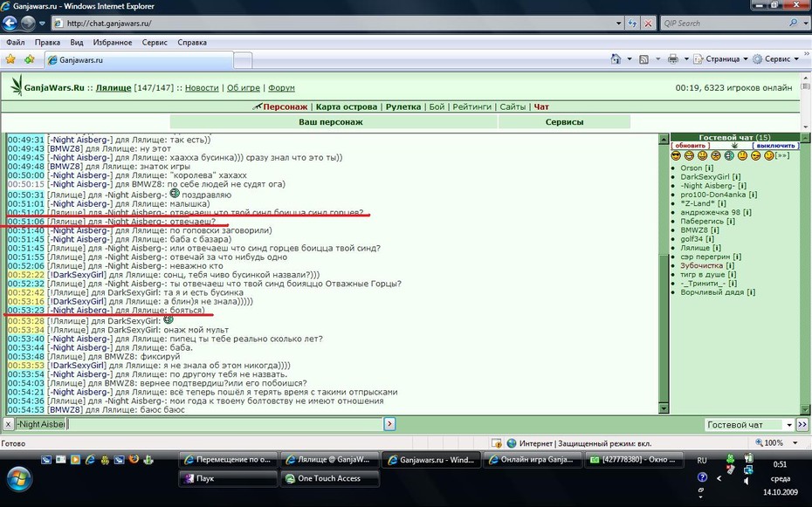
Task: Expand the print button dropdown arrow
Action: [x=686, y=59]
